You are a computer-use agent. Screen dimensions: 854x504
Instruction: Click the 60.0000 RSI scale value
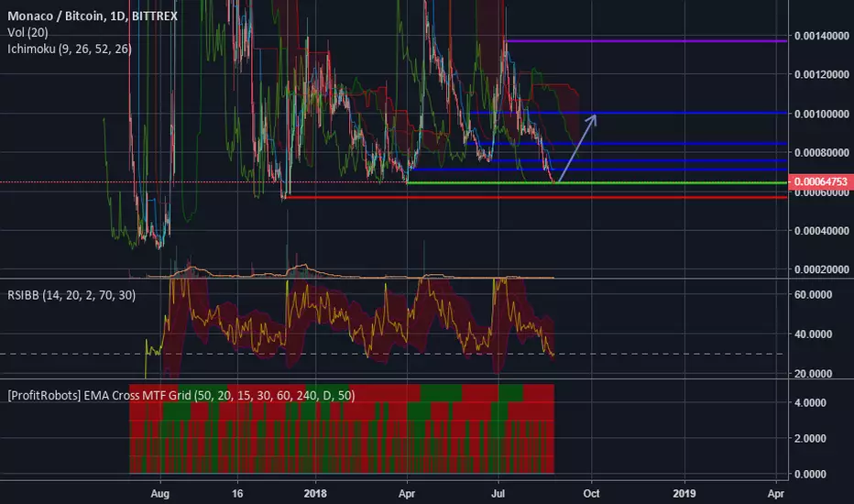pos(813,295)
